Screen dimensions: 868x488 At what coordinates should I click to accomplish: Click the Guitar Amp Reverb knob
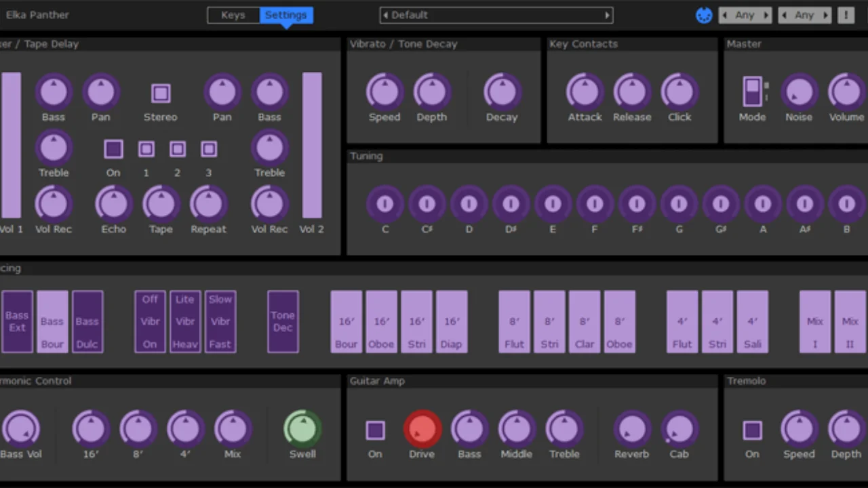(x=632, y=428)
